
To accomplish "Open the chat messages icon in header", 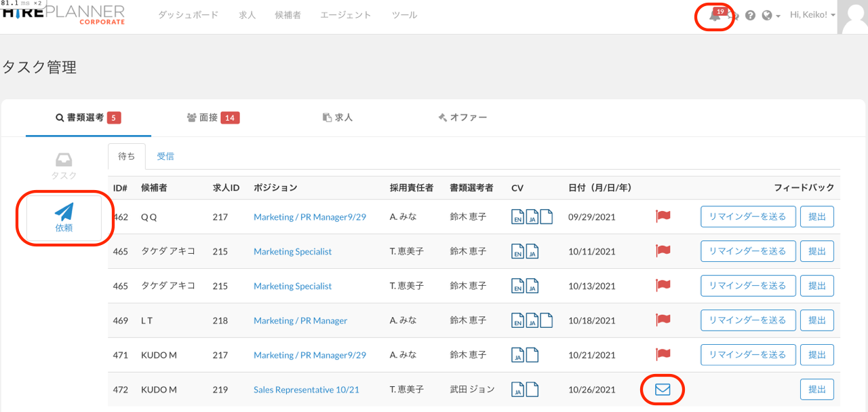I will pos(734,16).
